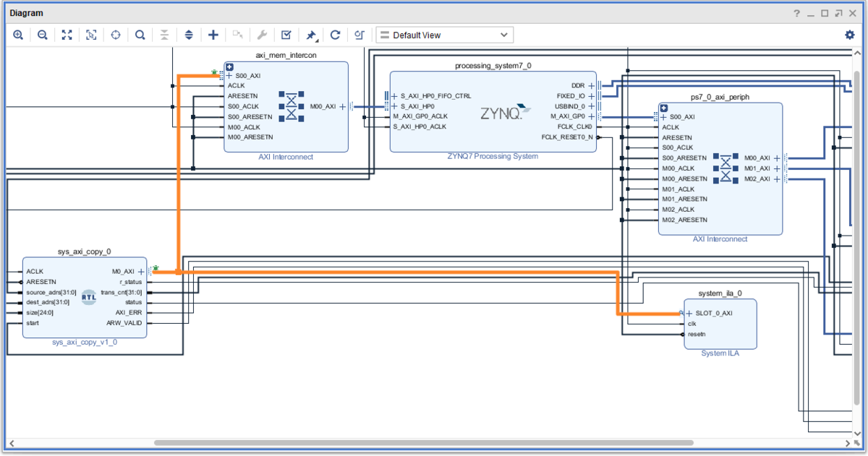This screenshot has height=456, width=868.
Task: Click the Zoom Fit icon
Action: point(67,35)
